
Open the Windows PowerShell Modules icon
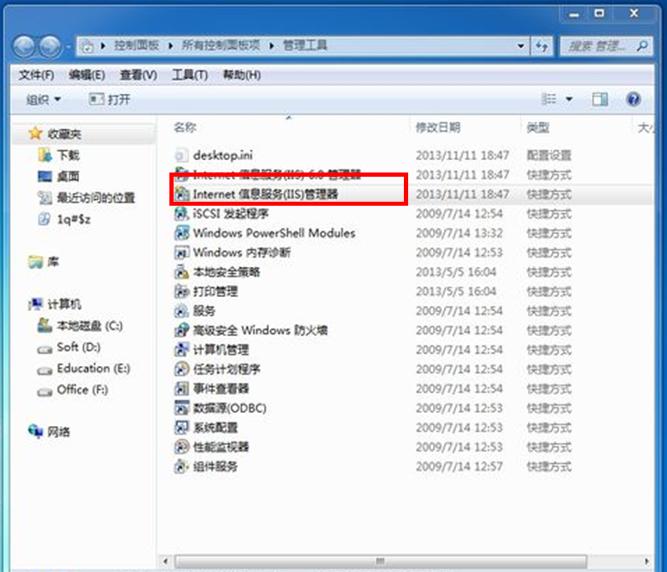coord(182,233)
